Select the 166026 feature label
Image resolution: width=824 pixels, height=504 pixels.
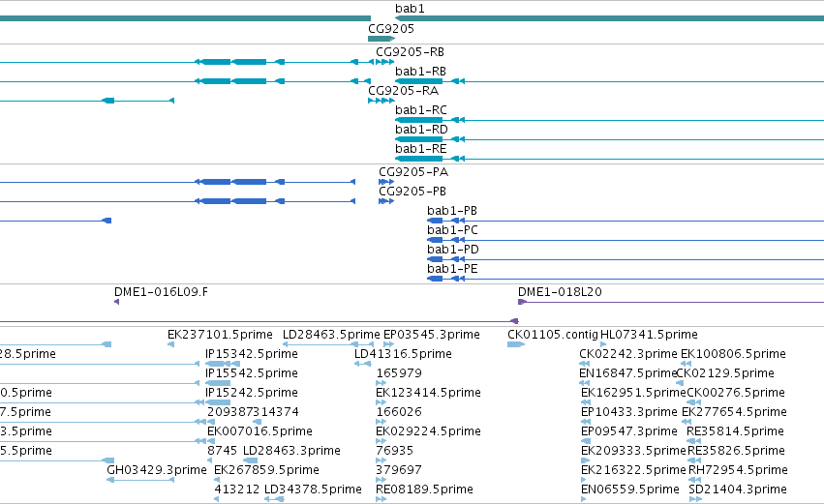(x=399, y=412)
